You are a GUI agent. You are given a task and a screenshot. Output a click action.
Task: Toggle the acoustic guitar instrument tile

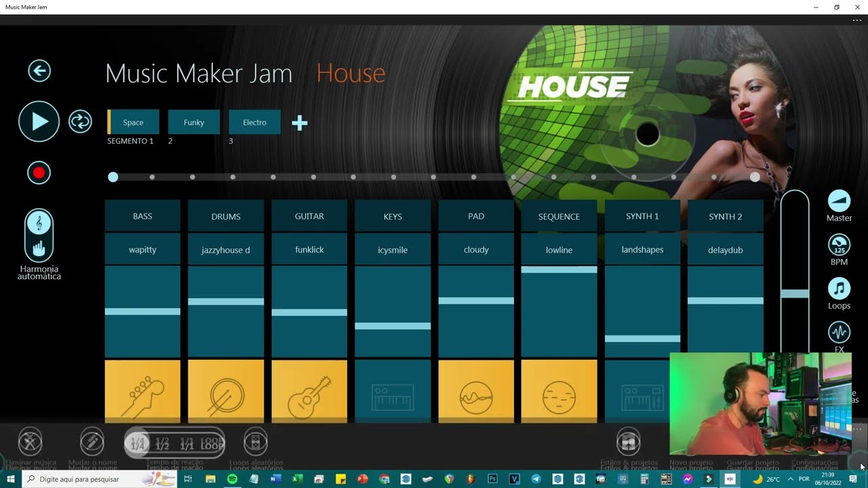(309, 391)
